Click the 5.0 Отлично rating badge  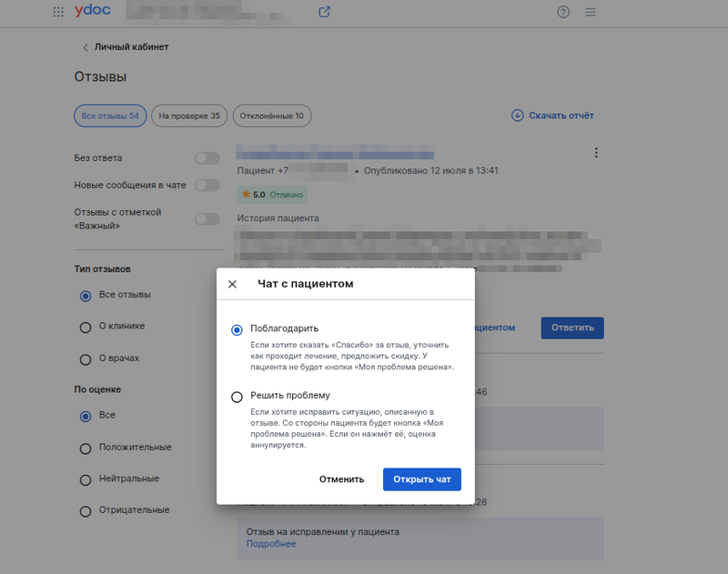(x=272, y=195)
